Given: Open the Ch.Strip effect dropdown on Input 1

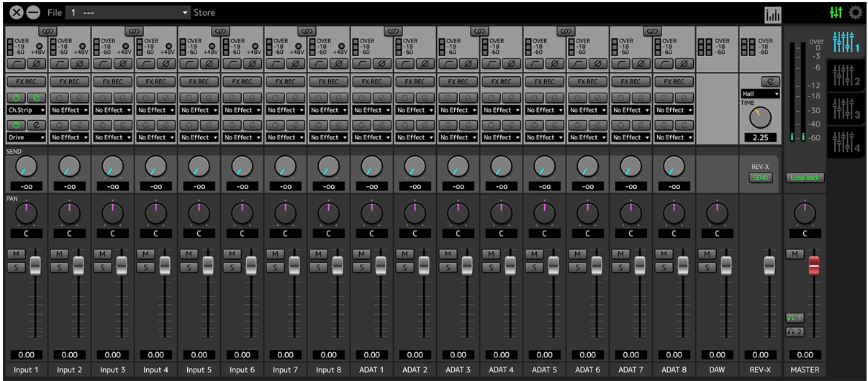Looking at the screenshot, I should tap(27, 110).
